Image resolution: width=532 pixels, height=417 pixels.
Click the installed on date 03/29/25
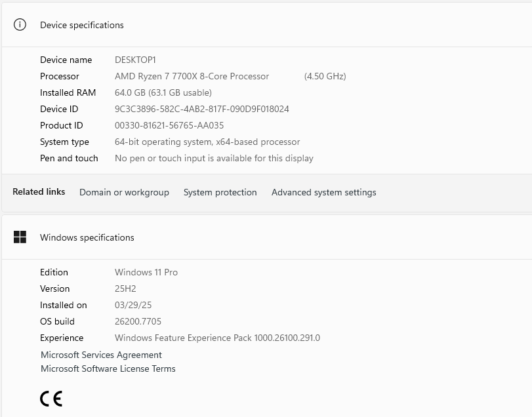(x=133, y=305)
